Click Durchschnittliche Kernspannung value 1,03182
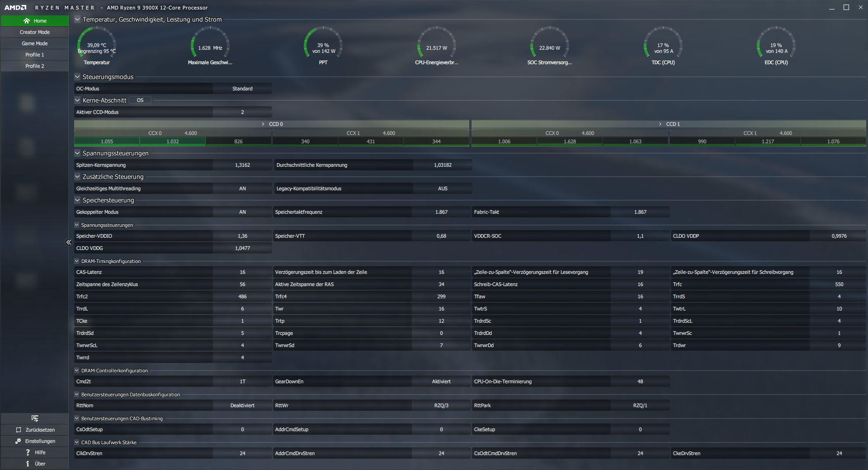This screenshot has width=868, height=470. click(443, 165)
